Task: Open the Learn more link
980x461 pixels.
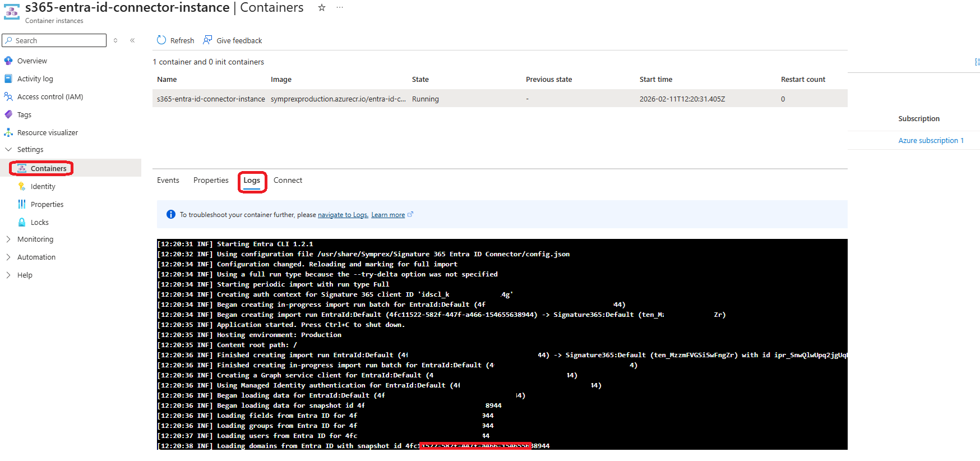Action: pyautogui.click(x=388, y=215)
